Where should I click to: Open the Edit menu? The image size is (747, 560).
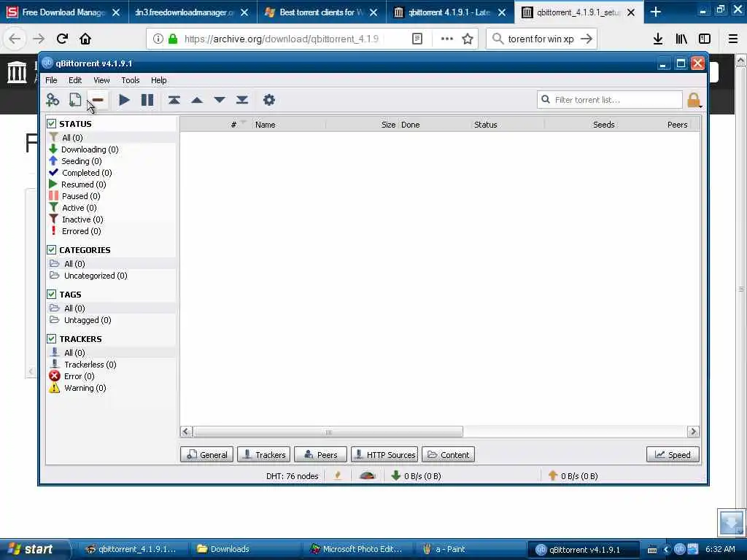[75, 80]
